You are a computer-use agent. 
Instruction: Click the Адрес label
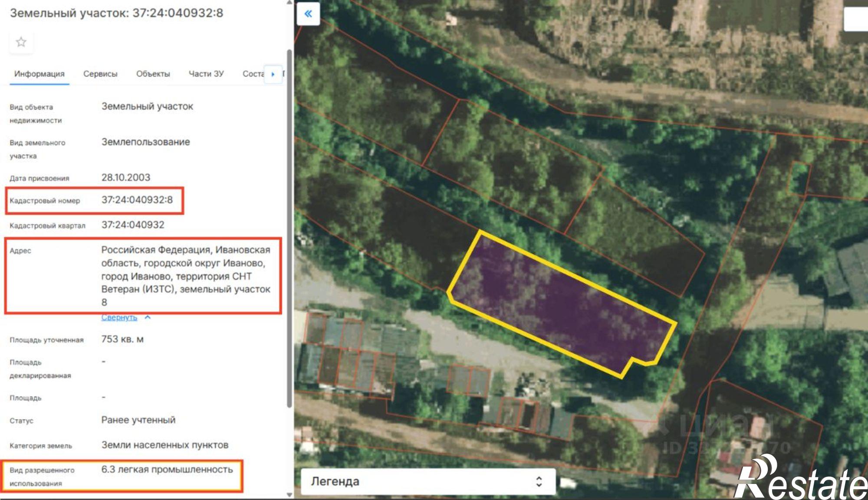click(20, 251)
